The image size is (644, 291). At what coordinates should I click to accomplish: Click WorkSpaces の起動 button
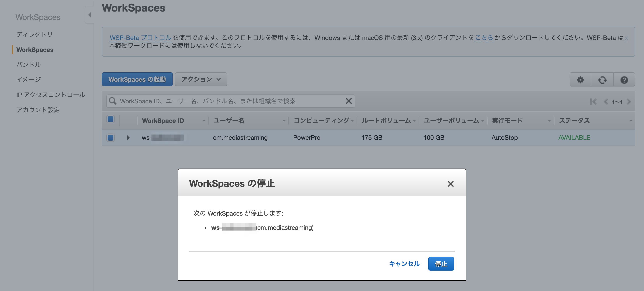(137, 79)
